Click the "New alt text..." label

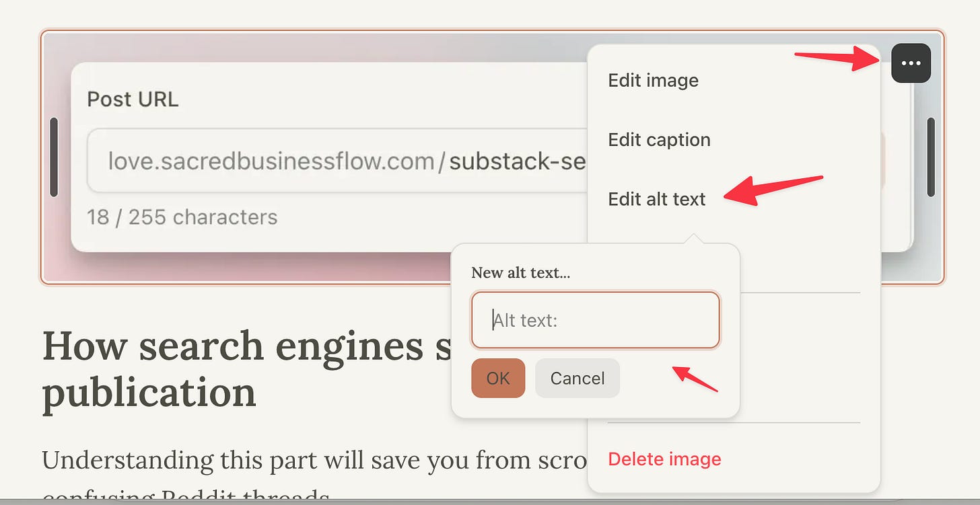click(x=521, y=273)
